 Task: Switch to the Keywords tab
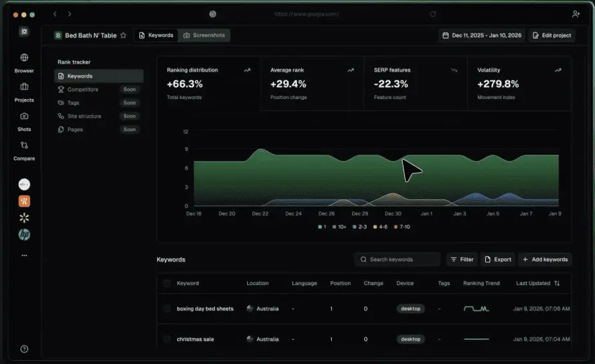156,35
